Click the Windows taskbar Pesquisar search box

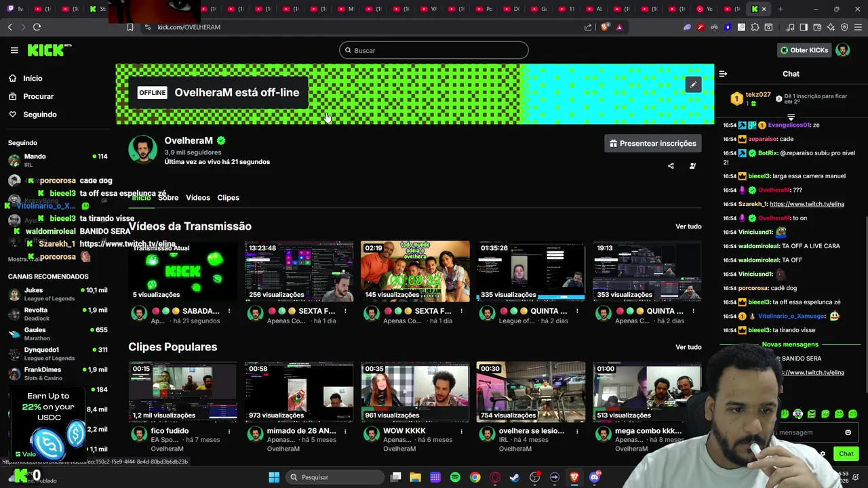tap(334, 477)
